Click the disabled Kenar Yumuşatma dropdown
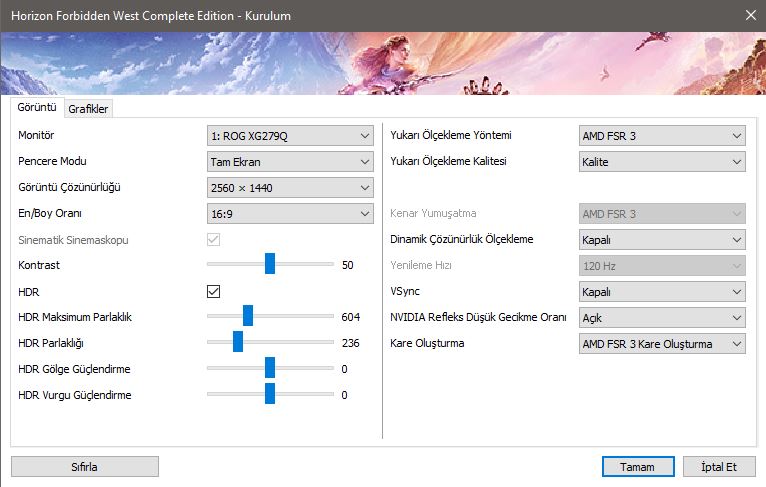The height and width of the screenshot is (487, 766). [x=662, y=213]
